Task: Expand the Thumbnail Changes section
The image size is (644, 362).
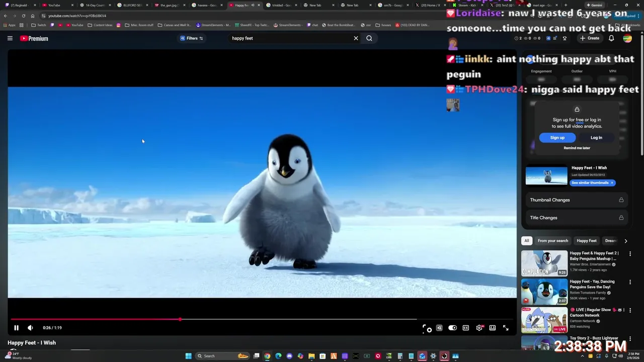Action: 577,200
